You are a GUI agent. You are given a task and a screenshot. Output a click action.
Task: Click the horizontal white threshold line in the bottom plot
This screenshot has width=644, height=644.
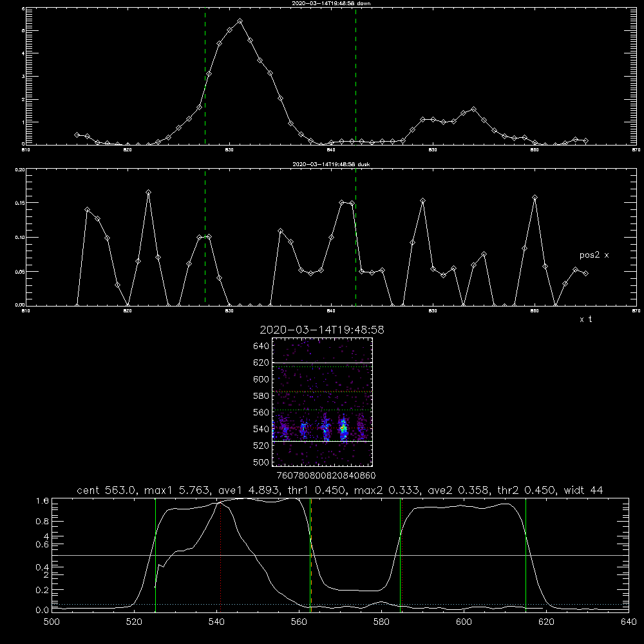(340, 555)
